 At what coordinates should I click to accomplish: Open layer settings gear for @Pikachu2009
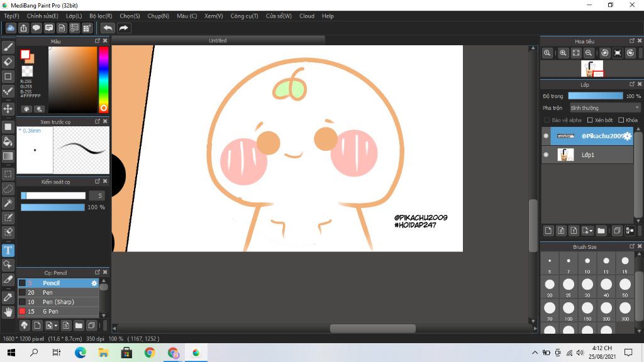click(628, 136)
